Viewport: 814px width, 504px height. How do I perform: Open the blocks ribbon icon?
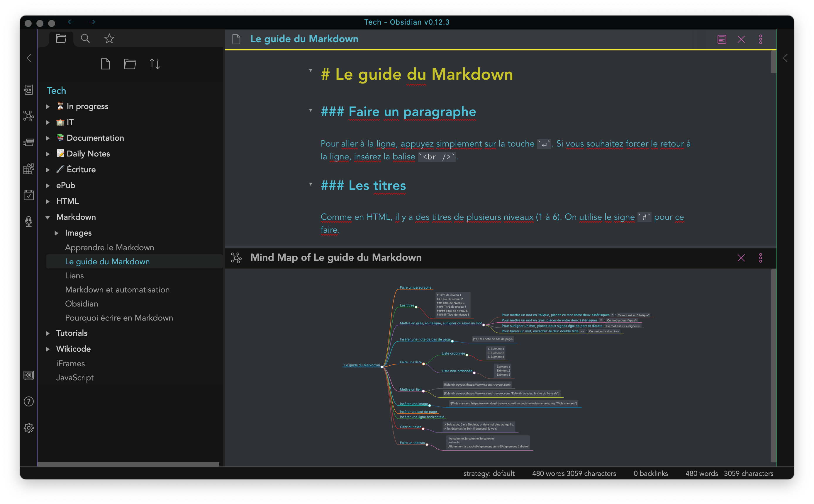click(29, 169)
